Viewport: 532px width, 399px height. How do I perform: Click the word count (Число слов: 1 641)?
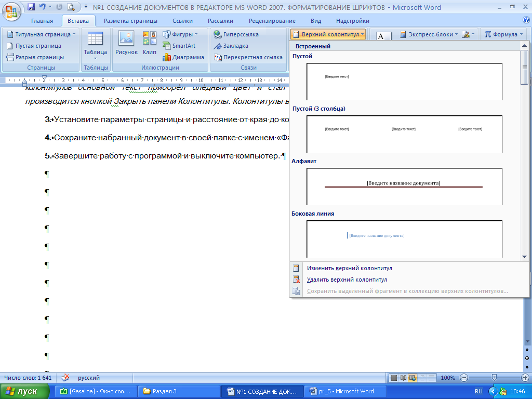pos(28,378)
